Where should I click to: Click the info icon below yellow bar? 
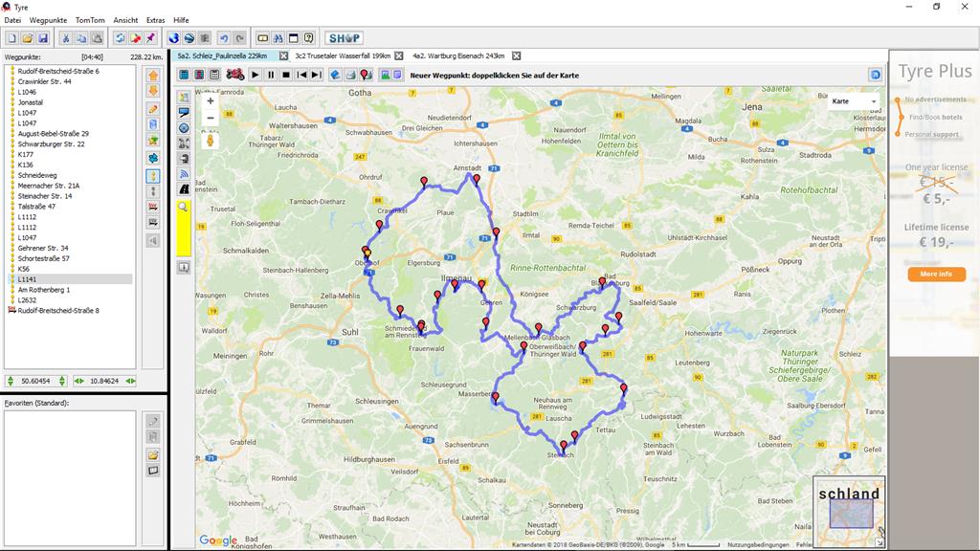click(184, 268)
